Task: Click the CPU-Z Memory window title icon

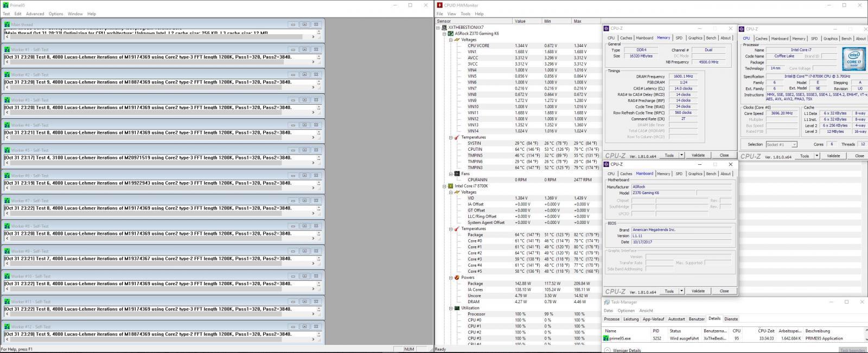Action: coord(607,28)
